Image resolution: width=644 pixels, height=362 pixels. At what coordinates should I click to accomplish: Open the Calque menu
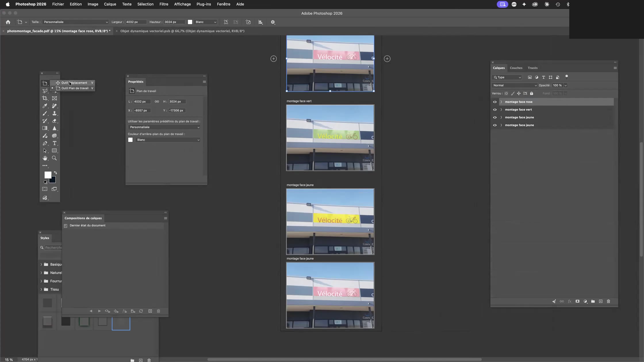point(110,4)
